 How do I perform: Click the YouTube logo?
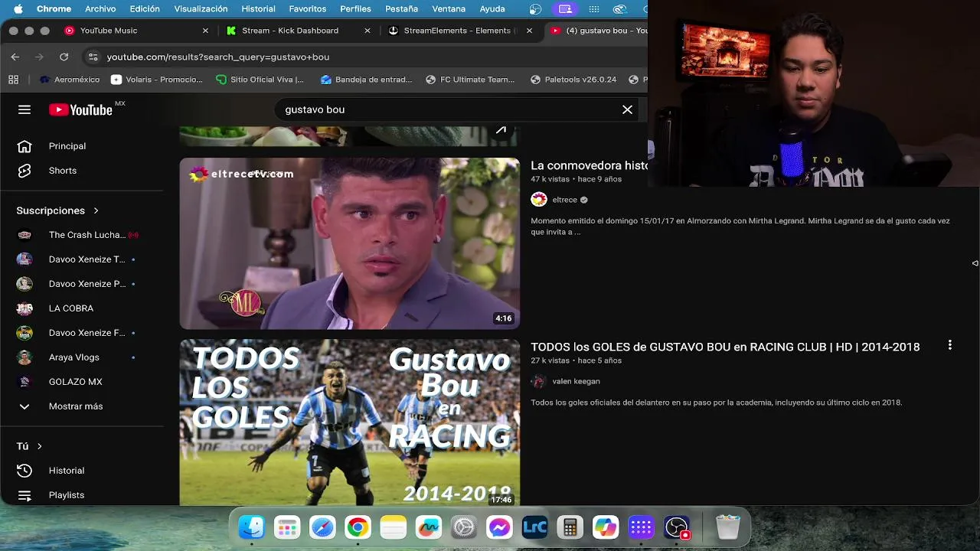80,109
